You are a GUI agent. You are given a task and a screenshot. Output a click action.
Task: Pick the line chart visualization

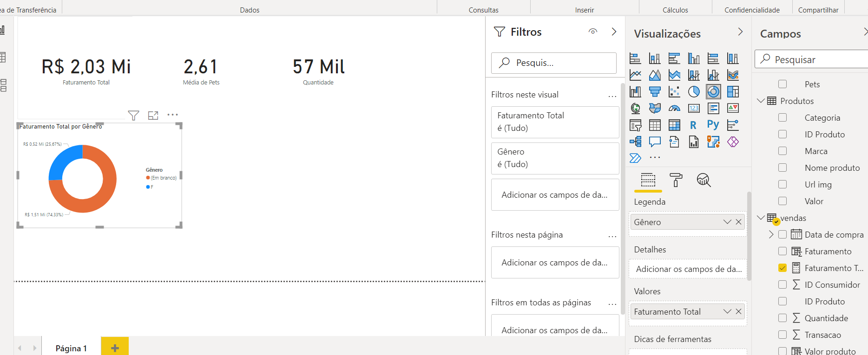tap(635, 75)
